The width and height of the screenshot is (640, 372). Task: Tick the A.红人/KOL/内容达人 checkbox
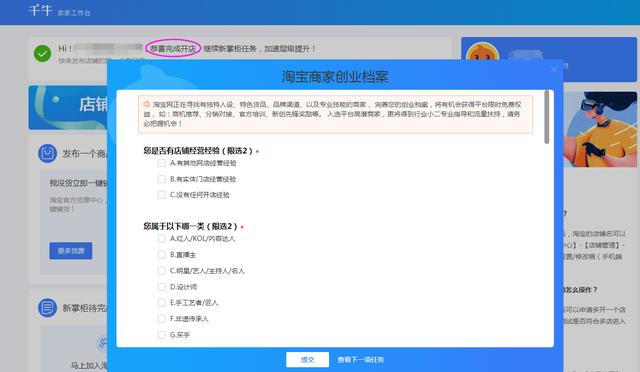(x=162, y=238)
